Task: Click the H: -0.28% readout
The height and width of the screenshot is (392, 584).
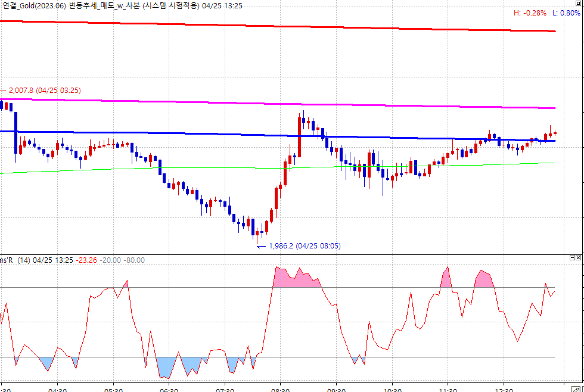Action: (x=530, y=13)
